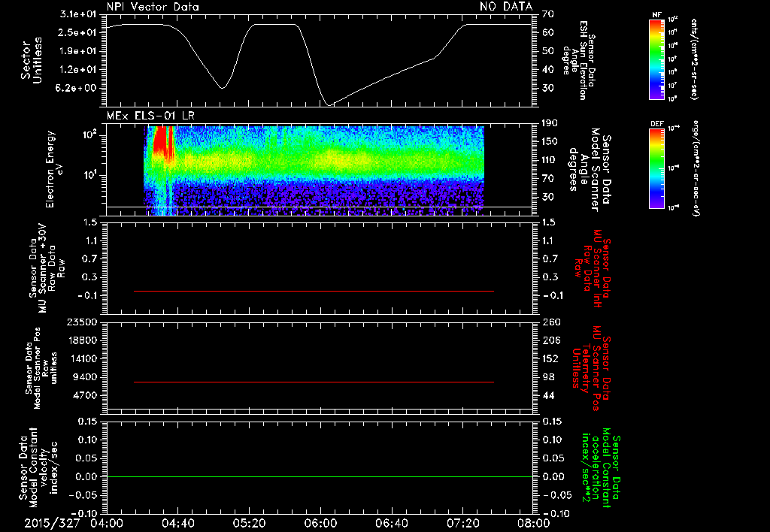Click the 06:40 time axis label
Image resolution: width=770 pixels, height=532 pixels.
pos(391,523)
